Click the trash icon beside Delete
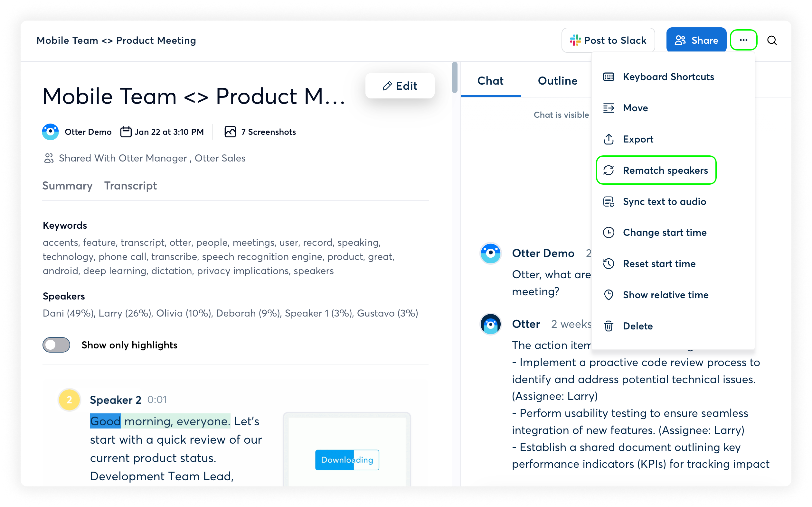The height and width of the screenshot is (507, 812). 608,326
